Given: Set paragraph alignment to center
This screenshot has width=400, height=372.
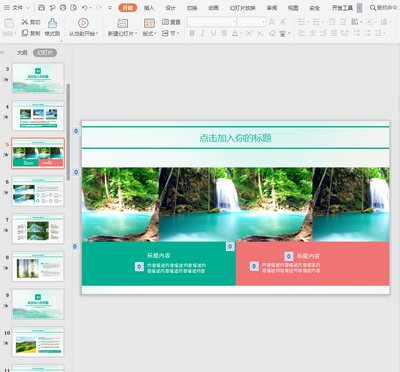Looking at the screenshot, I should point(312,33).
